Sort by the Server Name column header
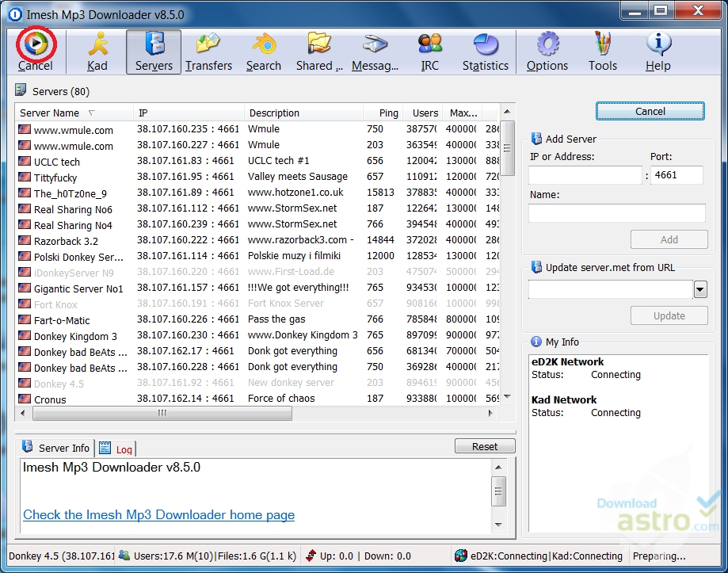 pyautogui.click(x=74, y=113)
